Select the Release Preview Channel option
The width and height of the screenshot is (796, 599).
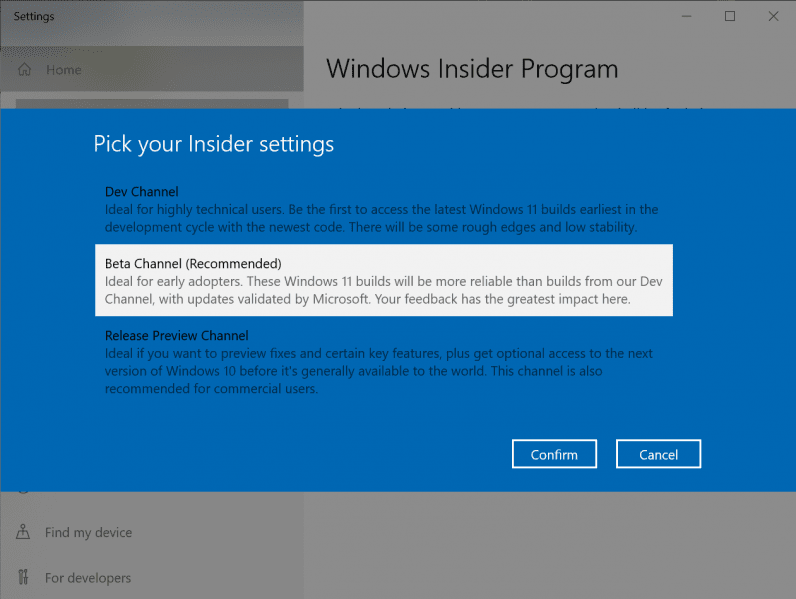pyautogui.click(x=384, y=361)
